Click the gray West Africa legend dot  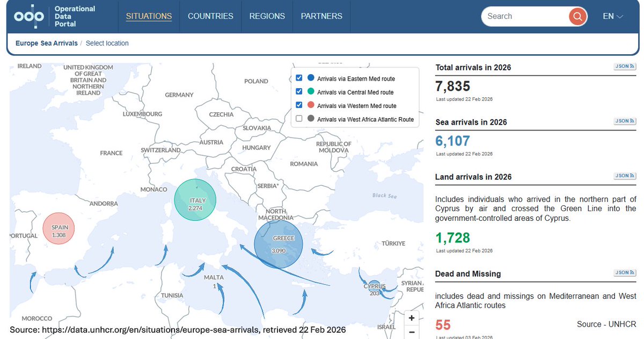[311, 118]
